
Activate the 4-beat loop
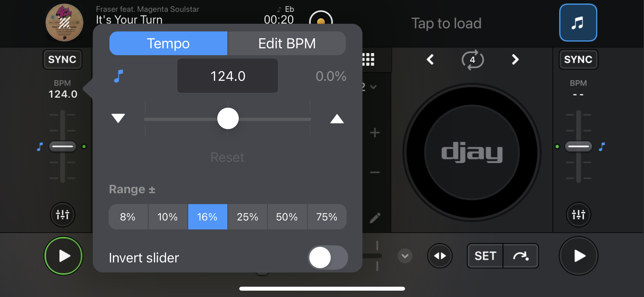(x=473, y=60)
